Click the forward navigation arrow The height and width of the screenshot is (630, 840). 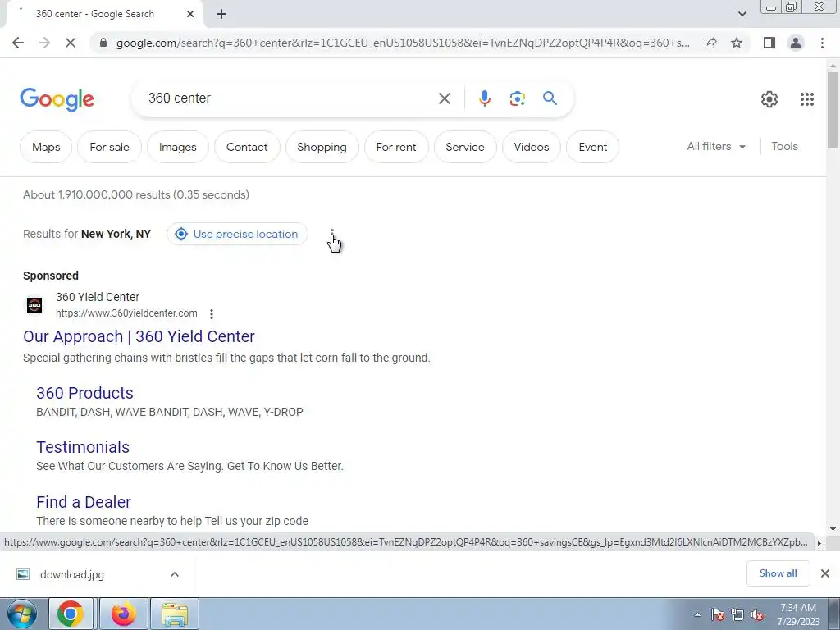[x=44, y=43]
